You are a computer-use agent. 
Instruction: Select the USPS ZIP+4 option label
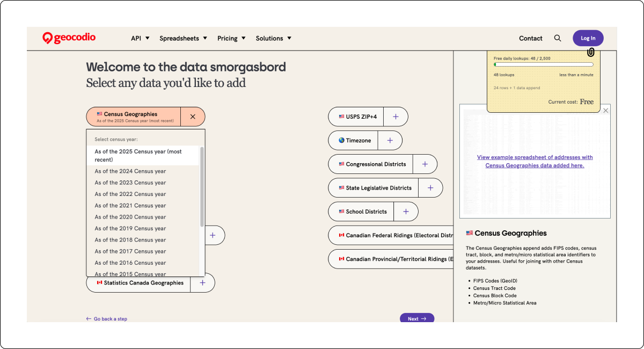(357, 117)
